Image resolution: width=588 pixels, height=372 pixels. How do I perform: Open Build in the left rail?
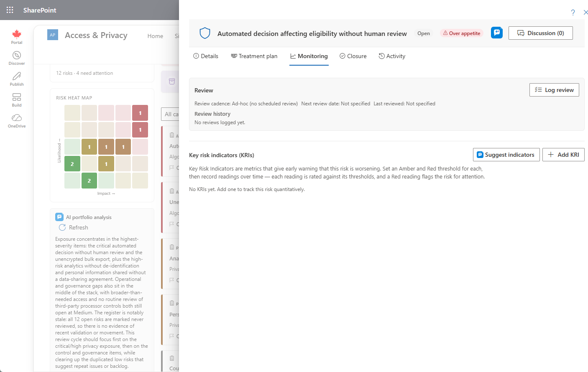pos(17,100)
